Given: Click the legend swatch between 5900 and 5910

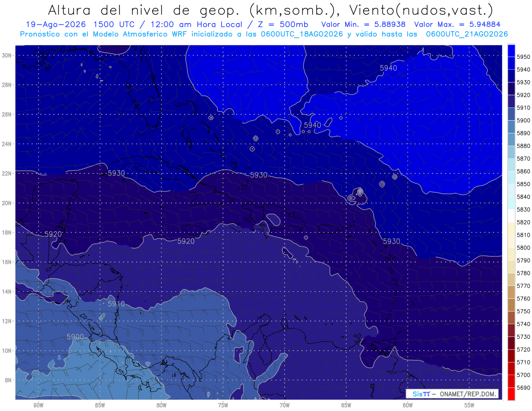Looking at the screenshot, I should [x=511, y=114].
